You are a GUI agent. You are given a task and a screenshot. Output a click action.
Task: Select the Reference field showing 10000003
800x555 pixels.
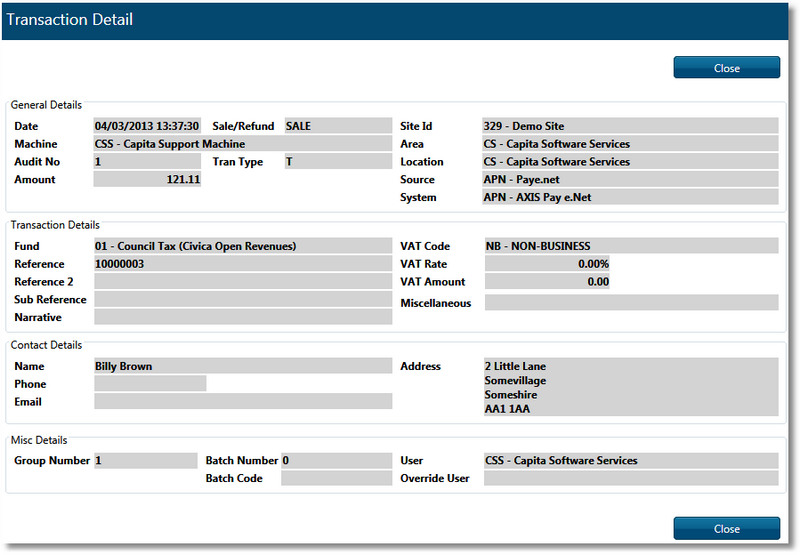coord(242,264)
